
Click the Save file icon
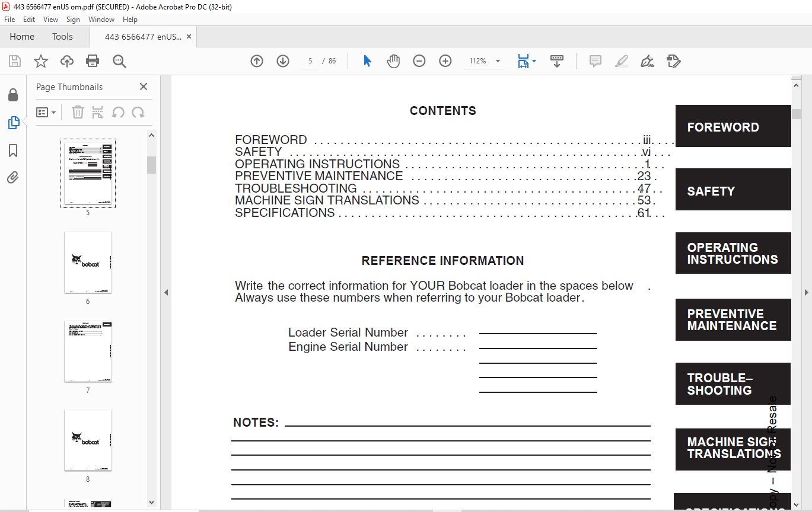(15, 61)
